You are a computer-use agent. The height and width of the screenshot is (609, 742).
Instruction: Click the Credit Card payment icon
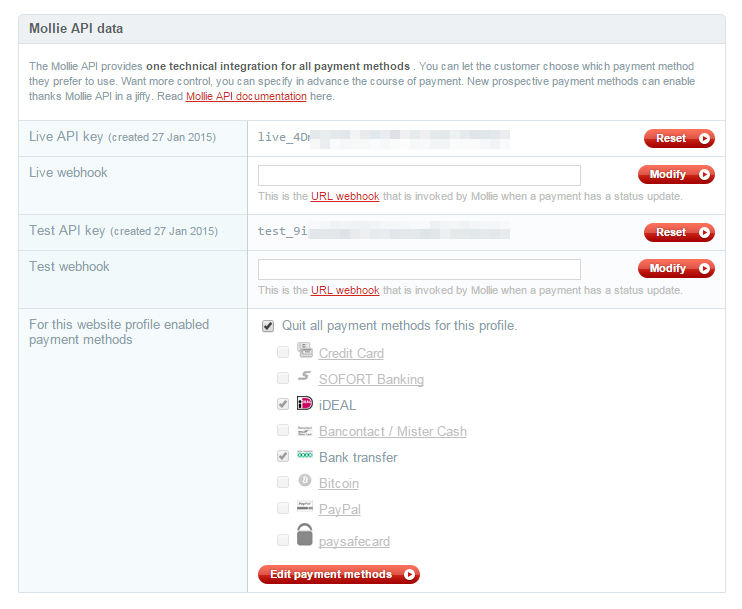(x=305, y=350)
